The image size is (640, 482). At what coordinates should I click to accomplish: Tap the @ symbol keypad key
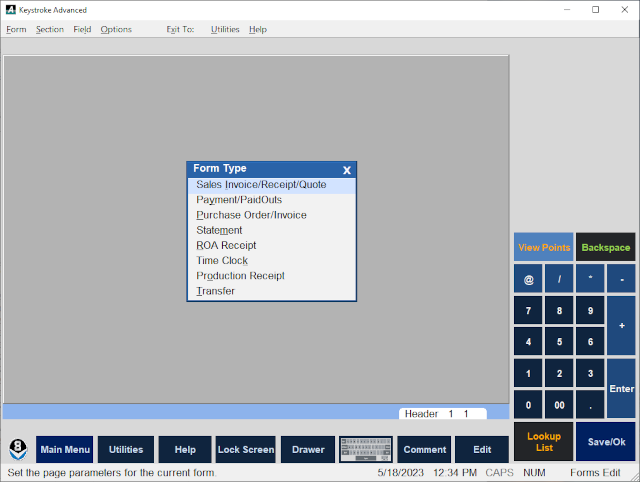click(528, 278)
